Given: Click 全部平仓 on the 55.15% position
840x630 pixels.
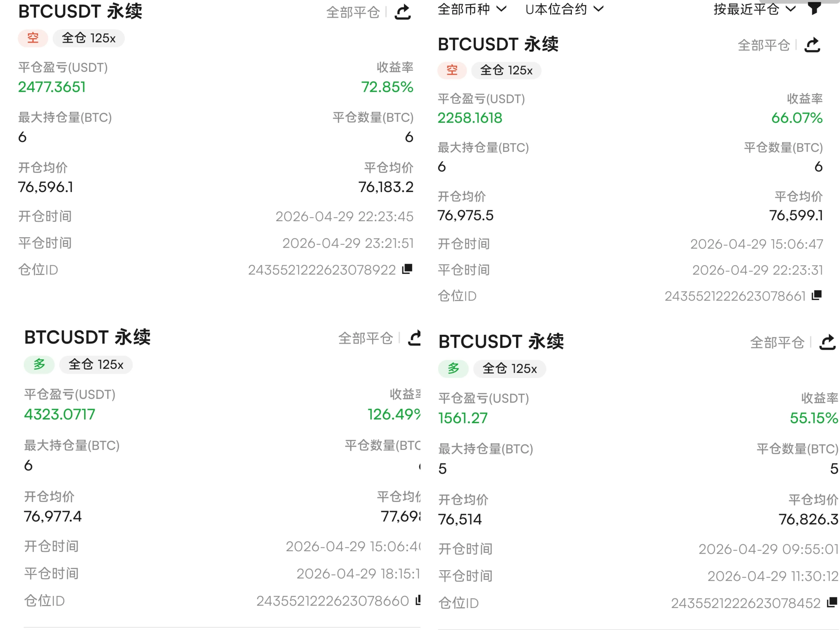Looking at the screenshot, I should pos(777,342).
